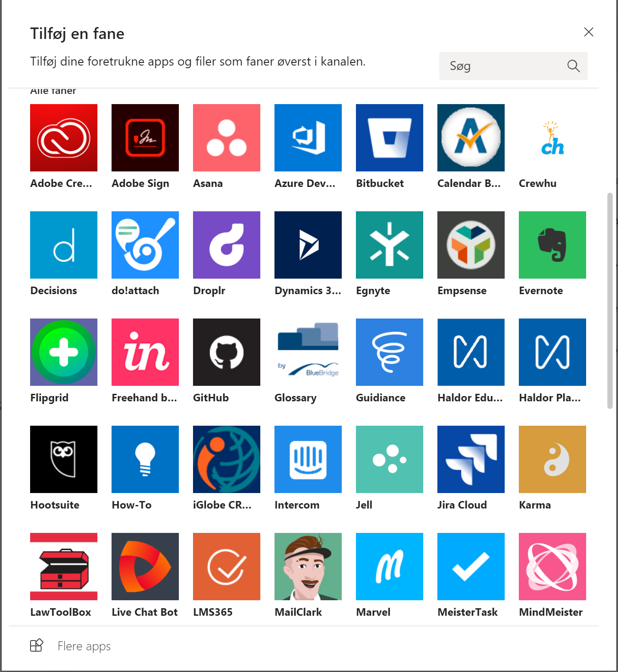
Task: Choose the Freehand by InVision icon
Action: (x=145, y=352)
